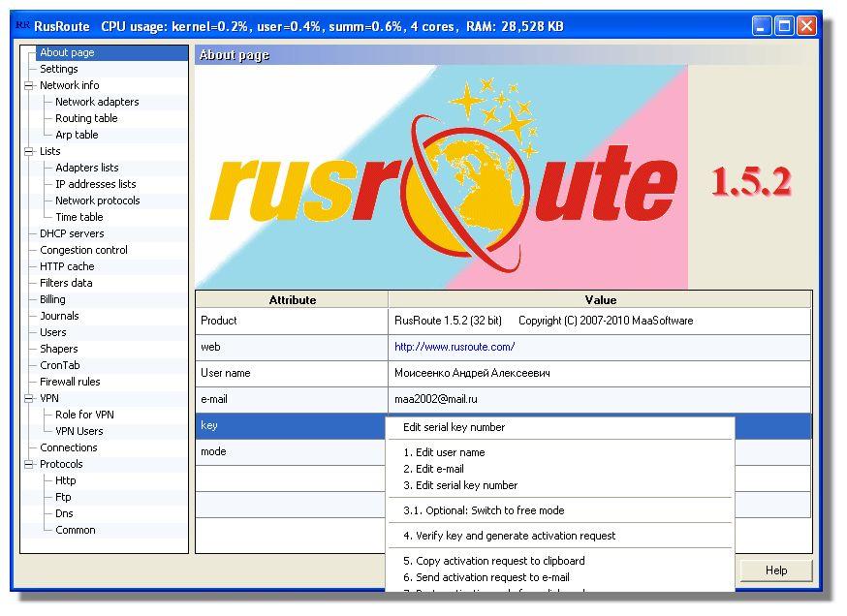Select the Lists tree label
Image resolution: width=847 pixels, height=616 pixels.
pos(49,151)
